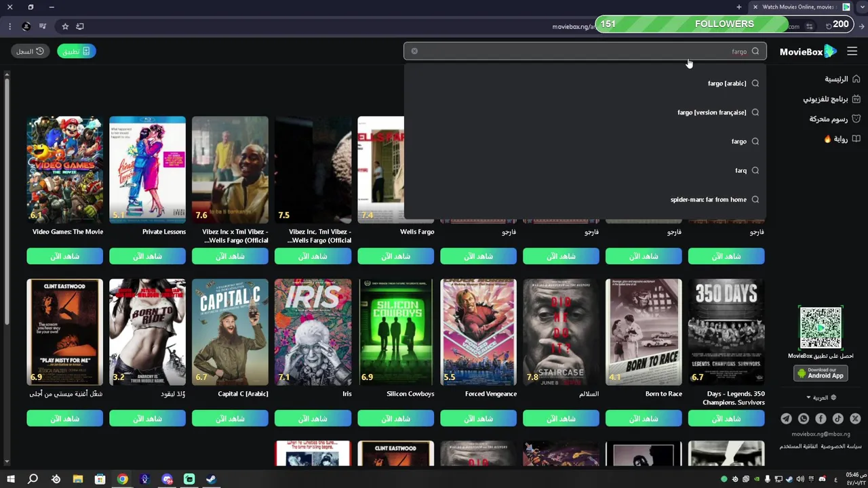Click the MovieBox QR code image

pos(821,328)
